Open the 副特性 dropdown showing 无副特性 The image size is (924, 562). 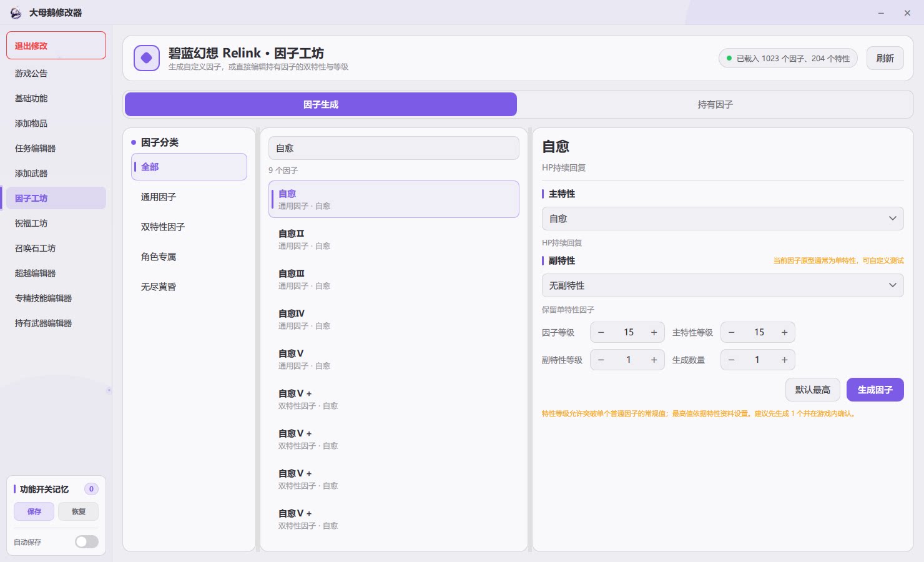point(722,285)
